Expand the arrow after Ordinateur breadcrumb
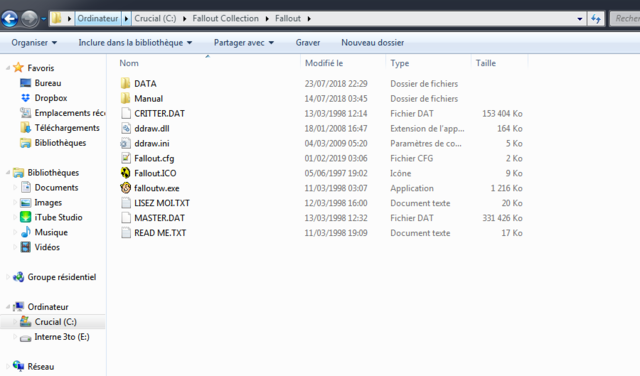Image resolution: width=640 pixels, height=376 pixels. tap(126, 18)
